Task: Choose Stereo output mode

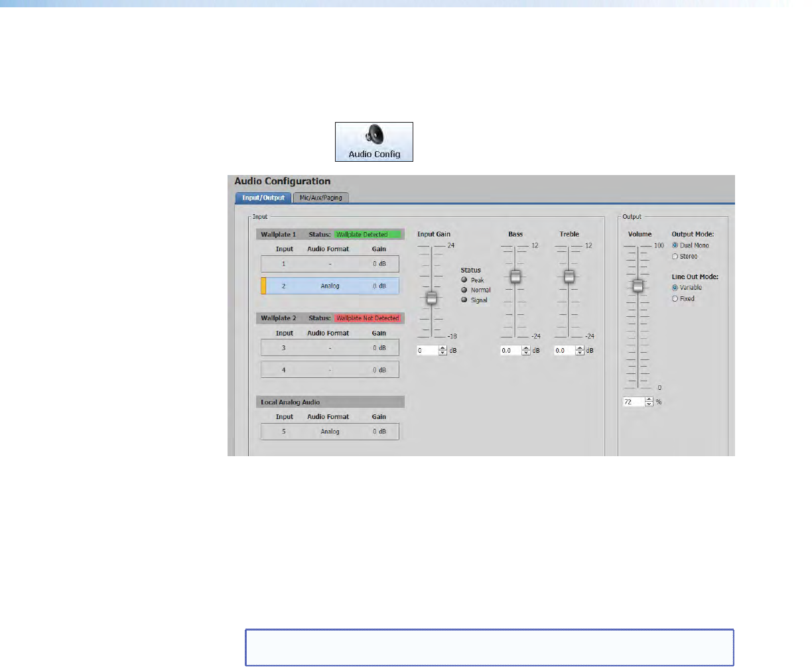Action: (x=675, y=257)
